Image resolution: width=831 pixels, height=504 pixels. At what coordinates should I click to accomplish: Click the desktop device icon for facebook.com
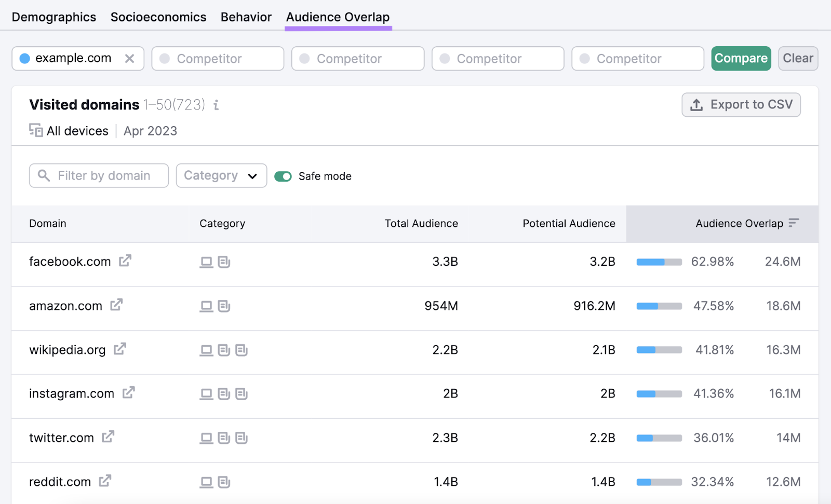pyautogui.click(x=206, y=262)
